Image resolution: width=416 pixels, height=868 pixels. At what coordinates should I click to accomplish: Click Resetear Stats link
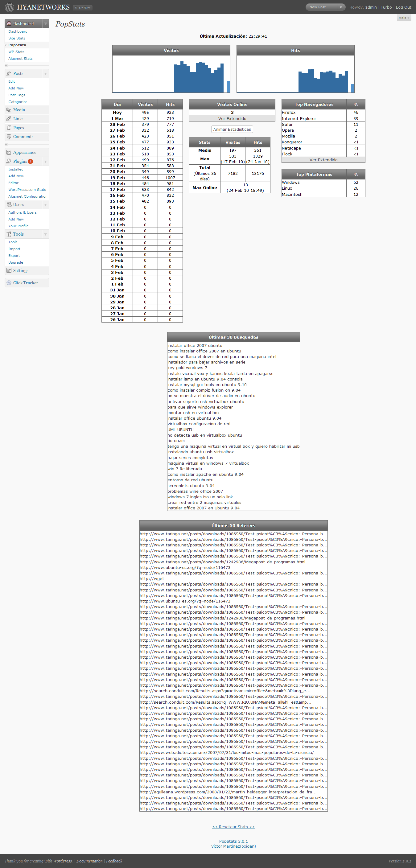(233, 827)
